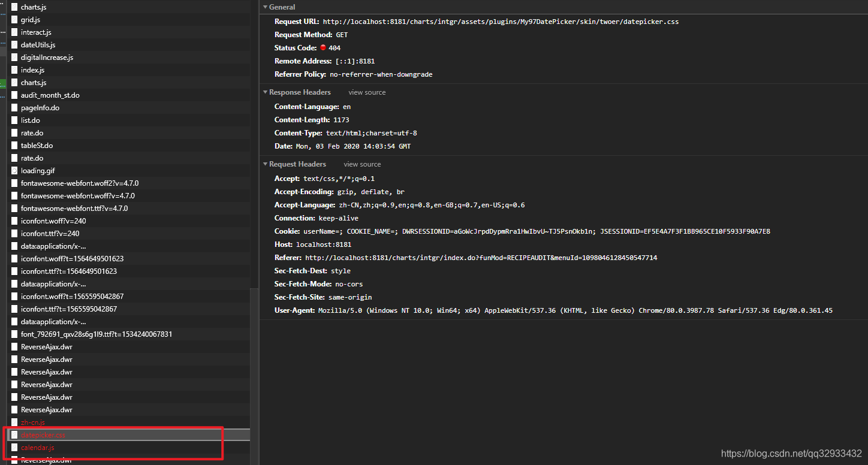Click the Sec-Fetch-Dest style value
The image size is (868, 465).
(340, 271)
